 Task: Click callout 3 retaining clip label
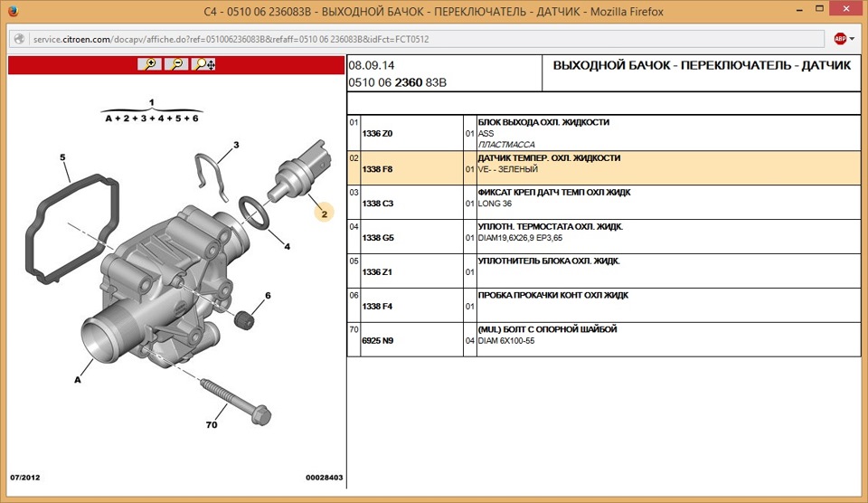point(236,145)
